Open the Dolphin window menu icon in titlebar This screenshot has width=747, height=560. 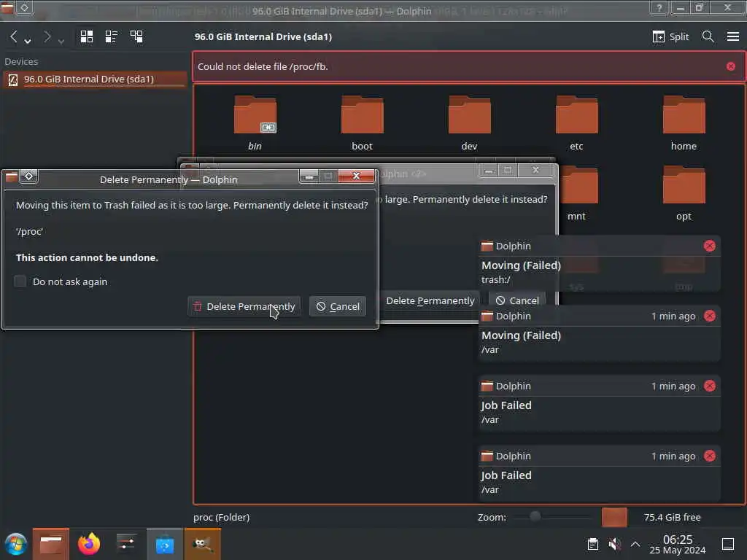(x=7, y=7)
